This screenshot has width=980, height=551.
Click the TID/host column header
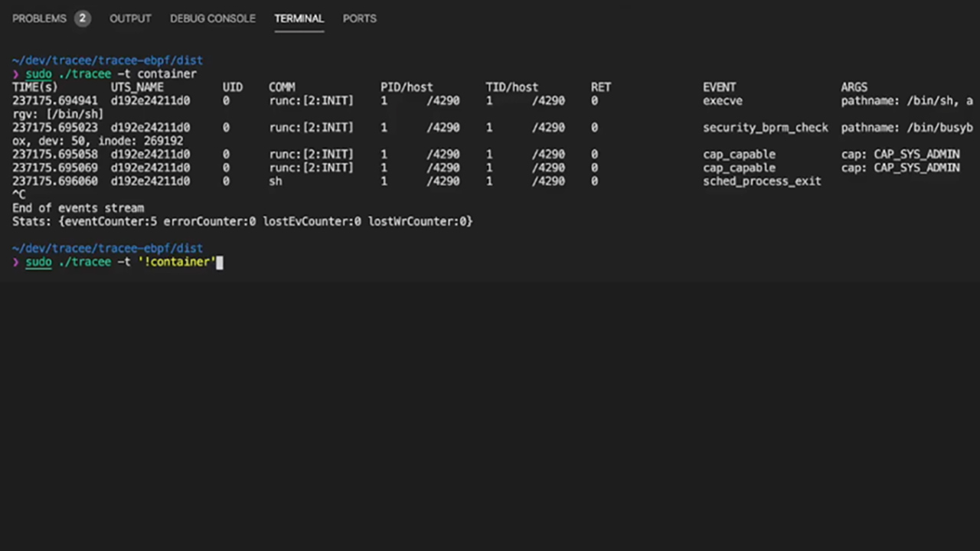click(x=512, y=87)
